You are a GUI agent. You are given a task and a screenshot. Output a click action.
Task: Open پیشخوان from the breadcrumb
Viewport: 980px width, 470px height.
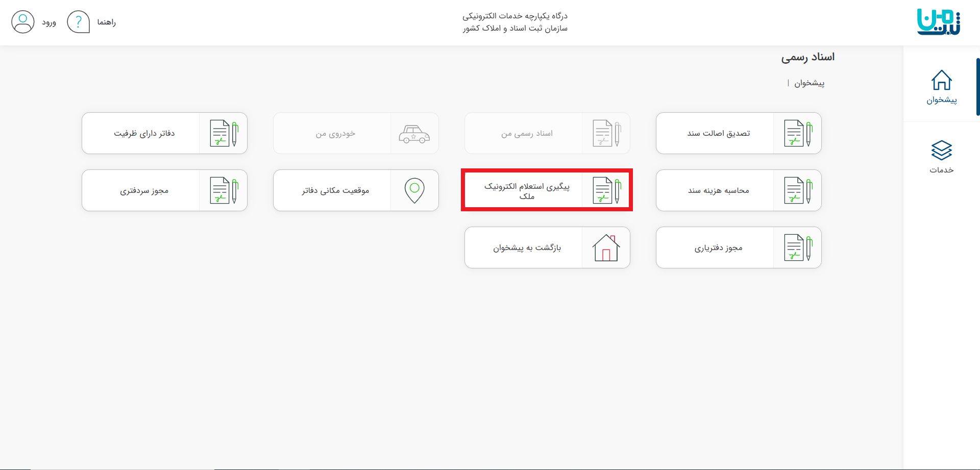click(x=812, y=82)
